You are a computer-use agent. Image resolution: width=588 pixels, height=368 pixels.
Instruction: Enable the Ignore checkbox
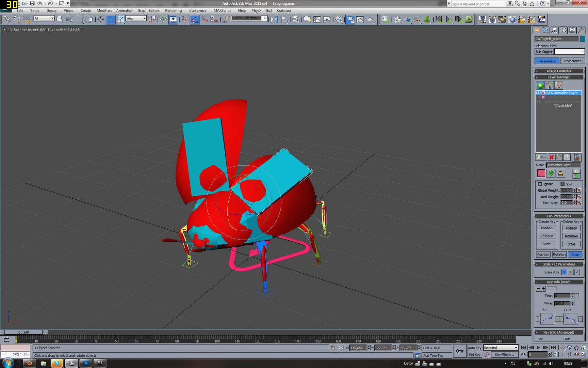[x=540, y=184]
